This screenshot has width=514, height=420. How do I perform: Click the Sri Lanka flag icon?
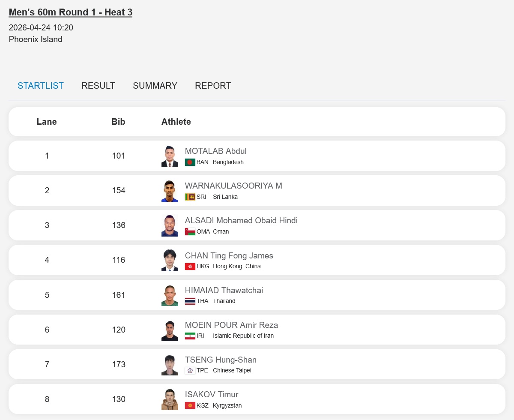point(190,197)
